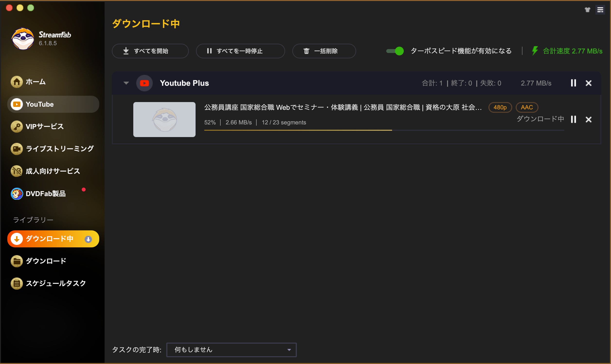
Task: Click the 失敗: 0 counter text
Action: (490, 83)
